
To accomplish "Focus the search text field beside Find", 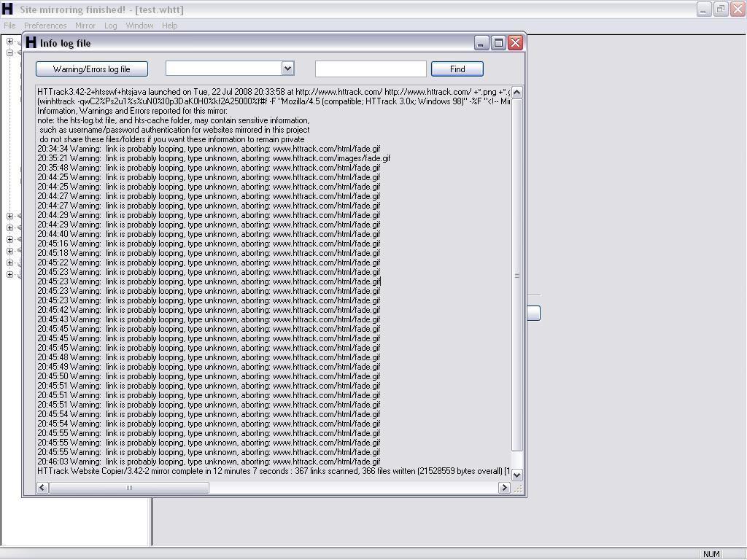I will (371, 69).
